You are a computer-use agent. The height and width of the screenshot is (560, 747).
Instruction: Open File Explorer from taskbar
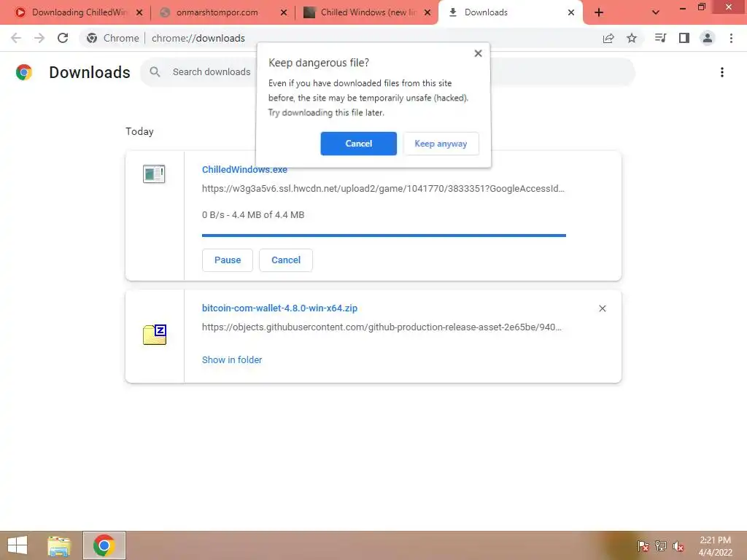click(x=59, y=545)
